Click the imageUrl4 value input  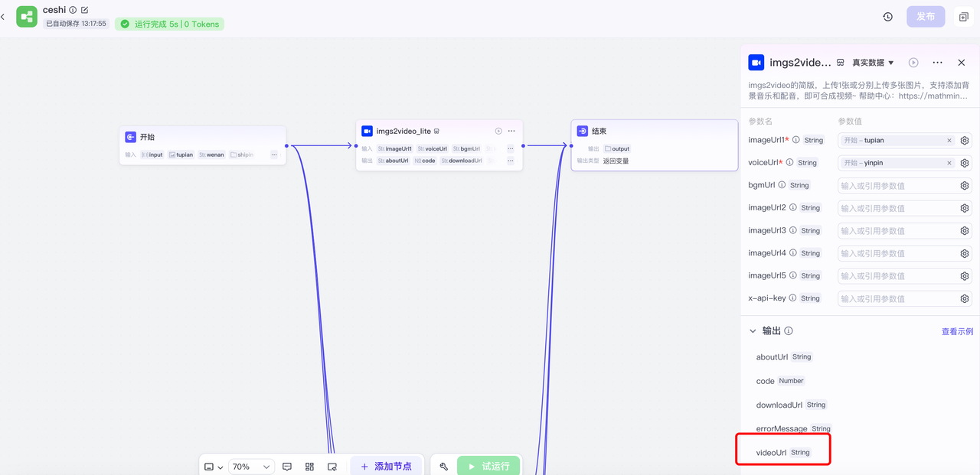point(897,253)
